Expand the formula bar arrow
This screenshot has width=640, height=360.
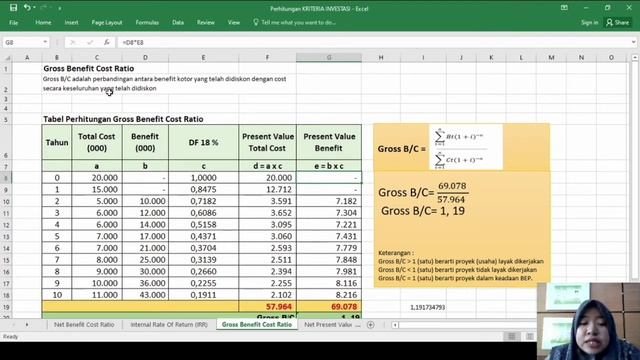[x=633, y=42]
